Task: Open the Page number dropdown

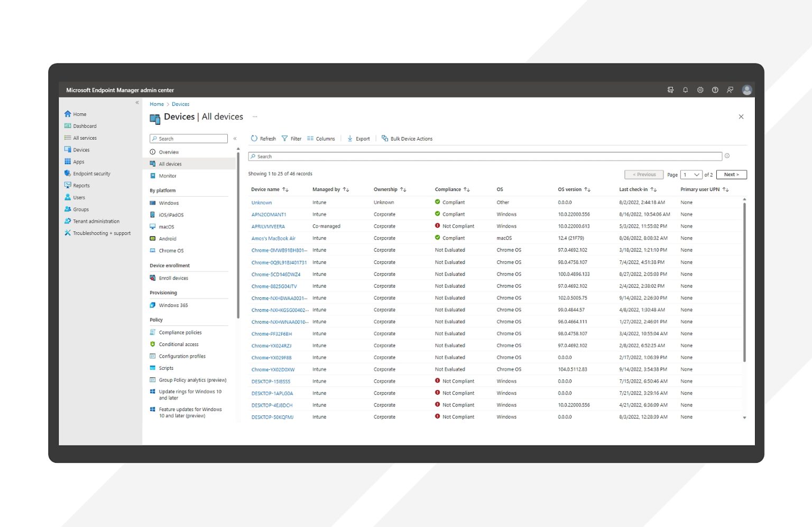Action: coord(691,174)
